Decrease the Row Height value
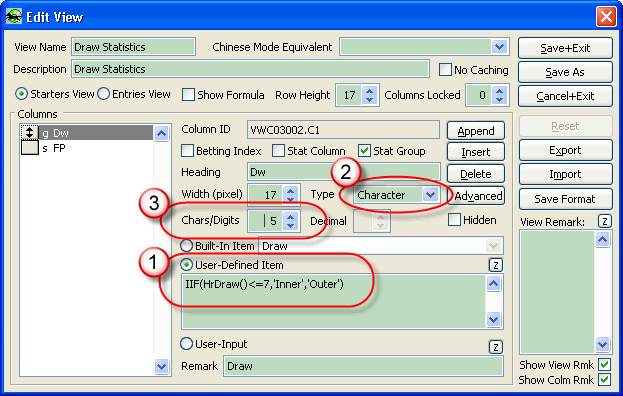The width and height of the screenshot is (623, 396). coord(370,99)
